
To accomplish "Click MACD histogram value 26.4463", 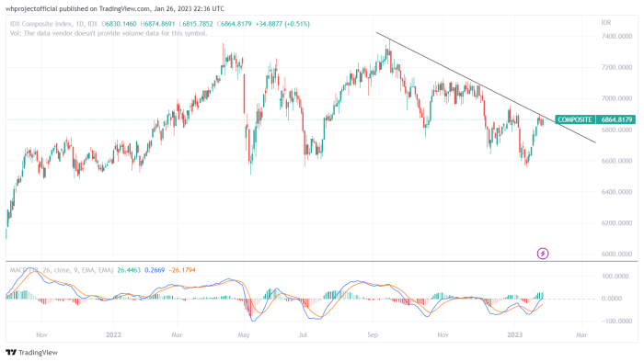I will click(x=129, y=270).
